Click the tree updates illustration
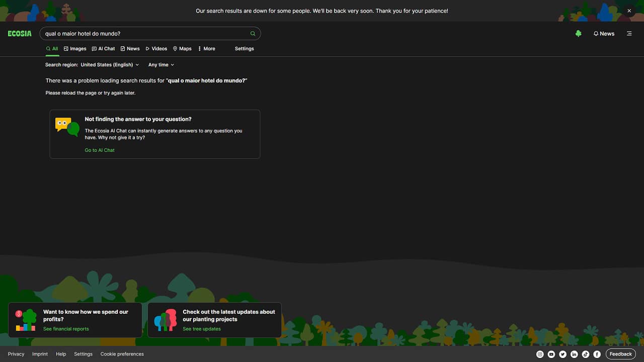Screen dimensions: 644x362 [166, 320]
